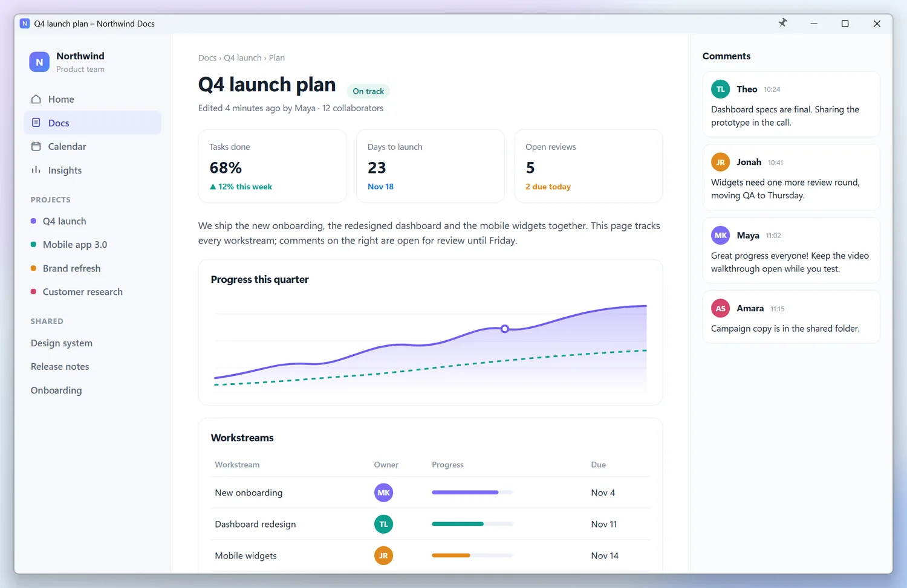Viewport: 907px width, 588px height.
Task: Click Theo's TL avatar in comments
Action: click(x=720, y=89)
